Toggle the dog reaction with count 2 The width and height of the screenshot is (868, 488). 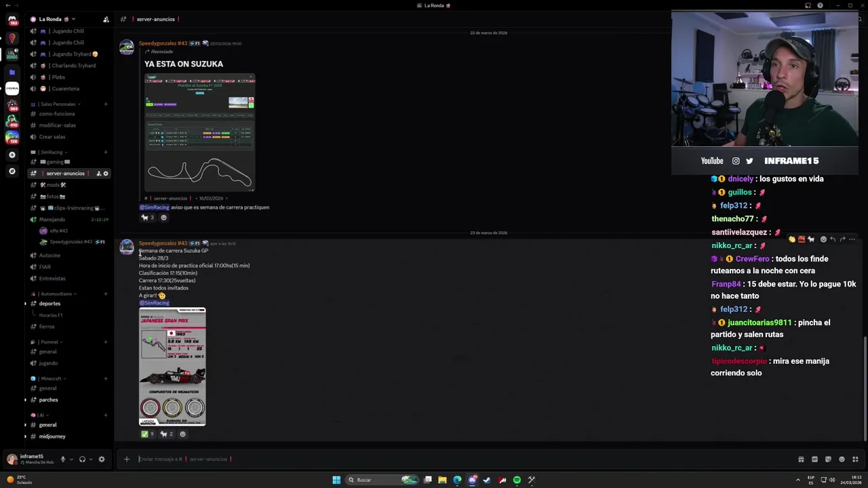pos(166,434)
